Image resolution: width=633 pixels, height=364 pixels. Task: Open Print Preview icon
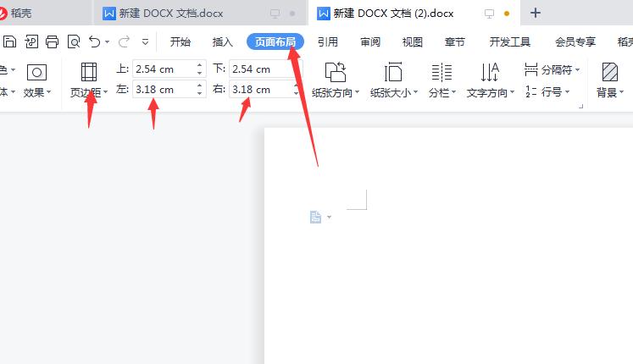[74, 41]
